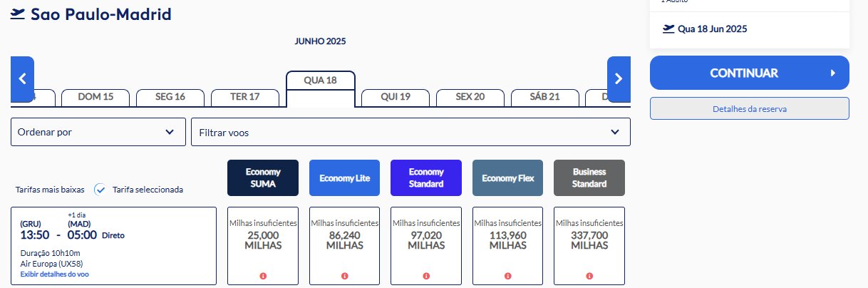This screenshot has width=868, height=288.
Task: Choose the 97,020 milhas fare cell
Action: 426,246
